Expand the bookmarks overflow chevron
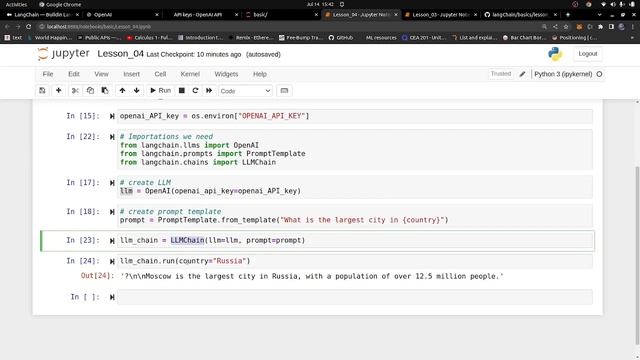 coord(632,38)
